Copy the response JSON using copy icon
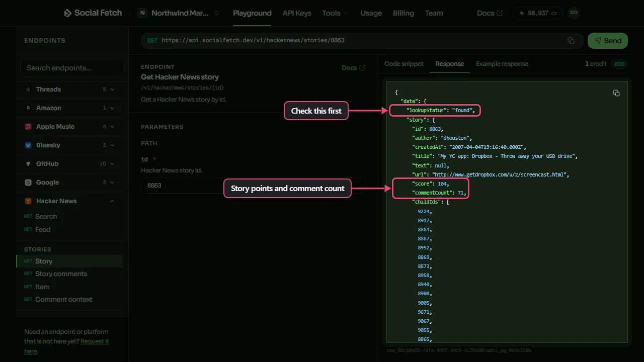 tap(616, 93)
